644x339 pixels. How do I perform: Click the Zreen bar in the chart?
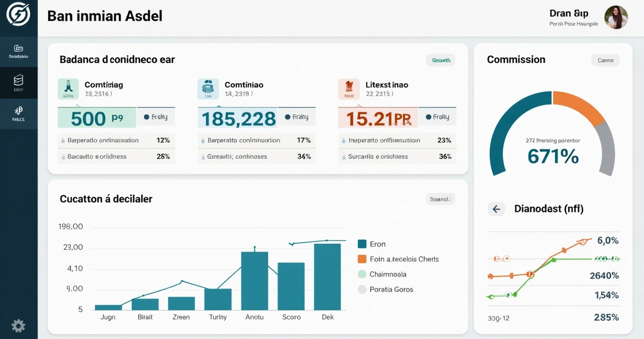[x=181, y=303]
